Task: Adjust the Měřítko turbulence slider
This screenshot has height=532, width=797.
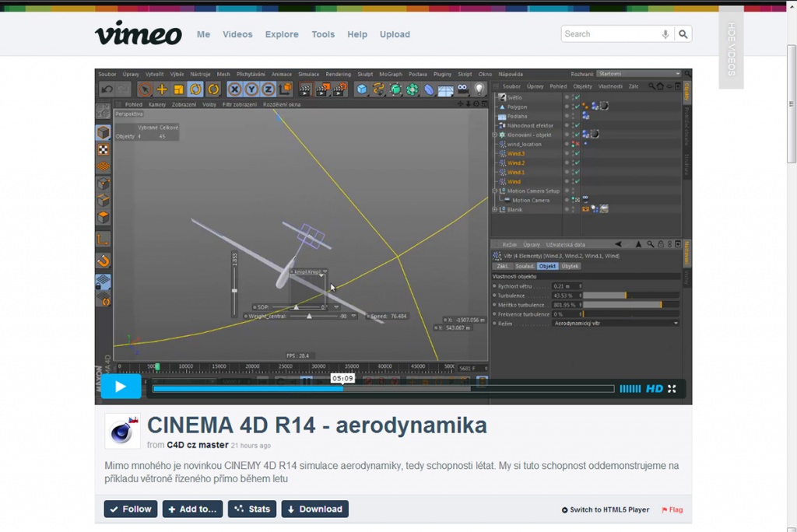Action: coord(631,305)
